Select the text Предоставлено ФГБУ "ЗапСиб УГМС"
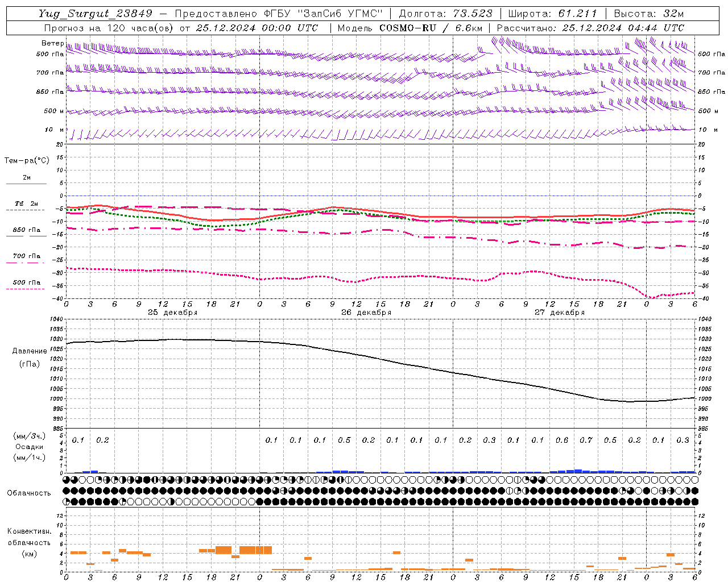 point(279,14)
